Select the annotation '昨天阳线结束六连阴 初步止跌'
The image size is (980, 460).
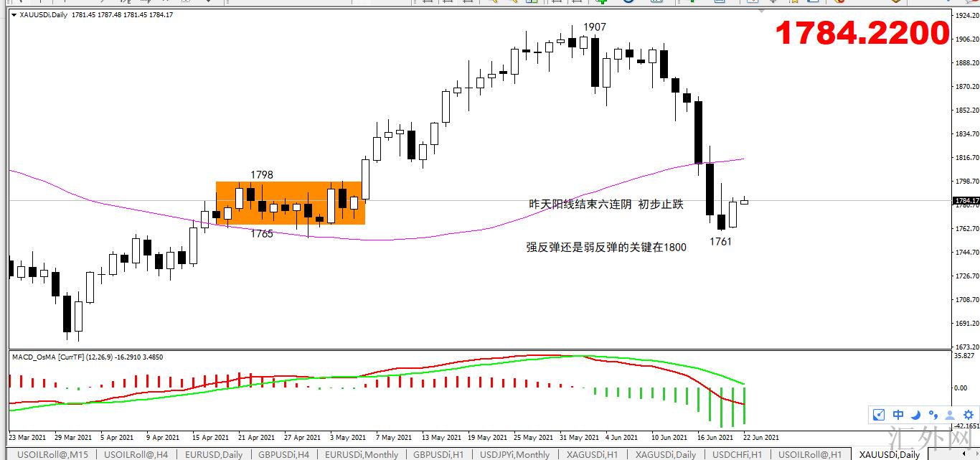coord(606,204)
